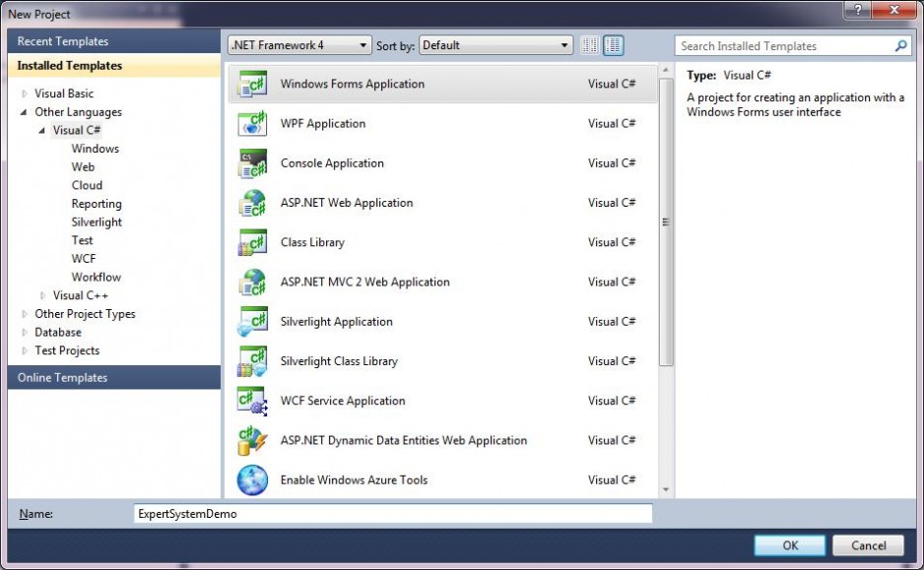
Task: Open the Online Templates section
Action: pos(113,377)
